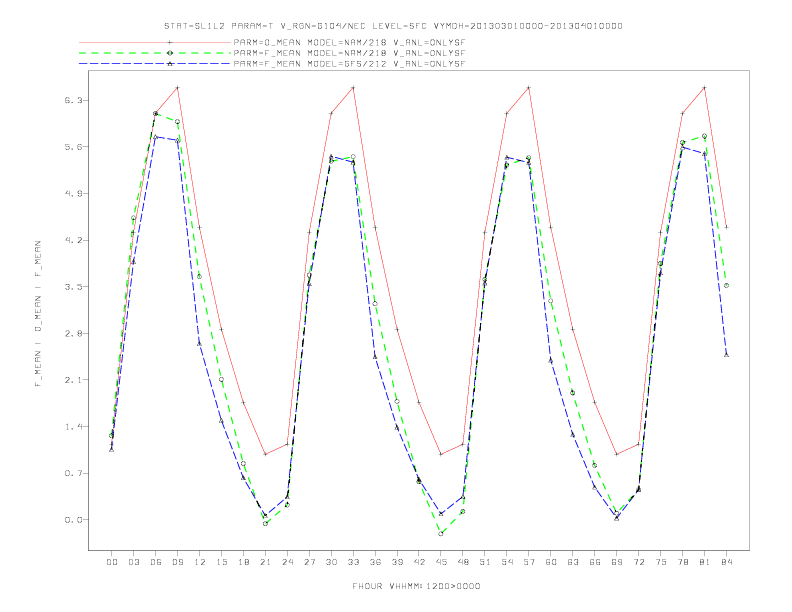Screen dimensions: 792x612
Task: Click x-axis forecast hour label 15
Action: tap(221, 562)
